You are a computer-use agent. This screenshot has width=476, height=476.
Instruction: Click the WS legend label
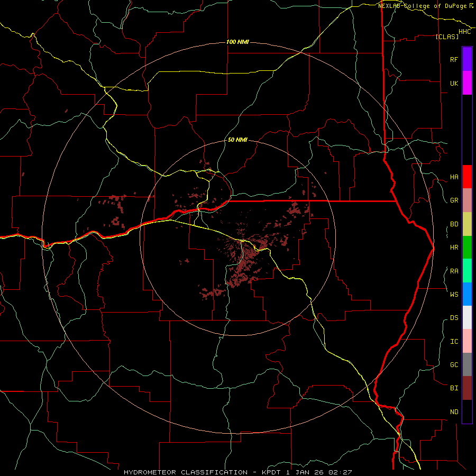[x=454, y=294]
